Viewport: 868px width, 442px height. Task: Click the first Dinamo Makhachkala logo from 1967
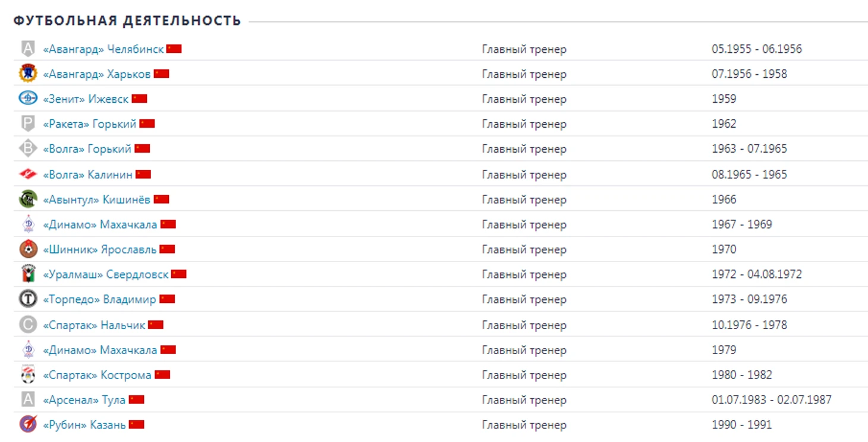coord(28,224)
